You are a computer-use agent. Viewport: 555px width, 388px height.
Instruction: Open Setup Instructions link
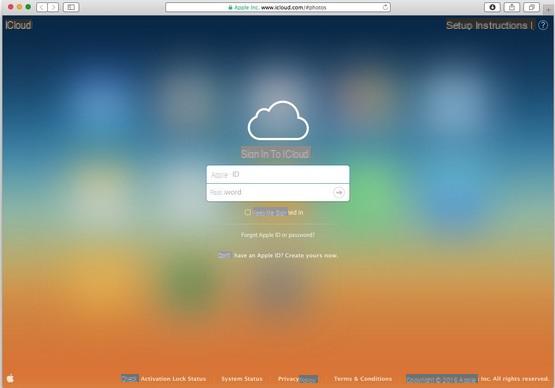[x=487, y=25]
